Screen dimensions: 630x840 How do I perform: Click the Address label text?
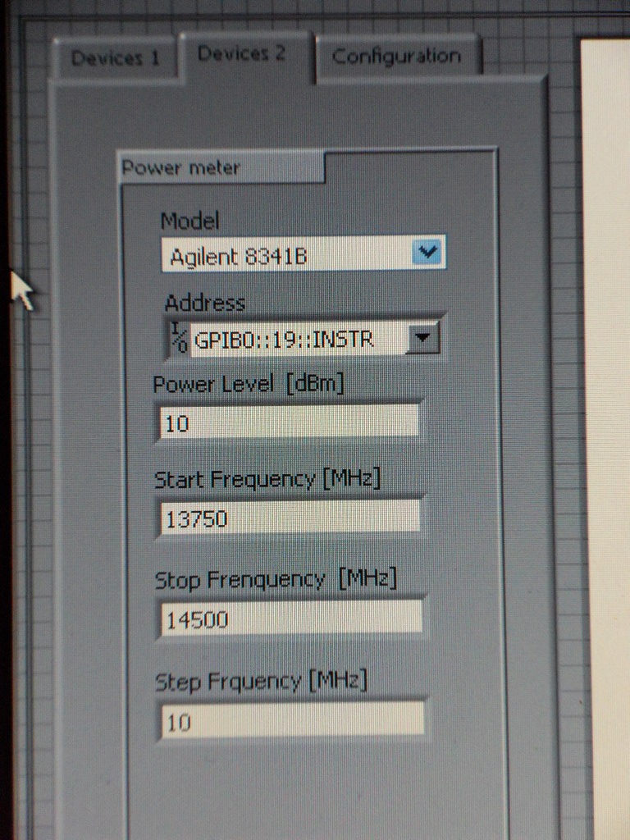[205, 303]
